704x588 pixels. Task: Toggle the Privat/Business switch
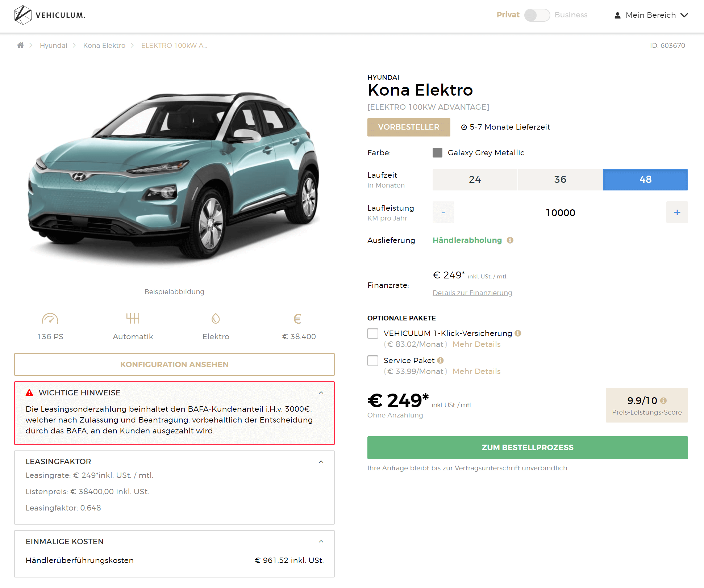[537, 15]
